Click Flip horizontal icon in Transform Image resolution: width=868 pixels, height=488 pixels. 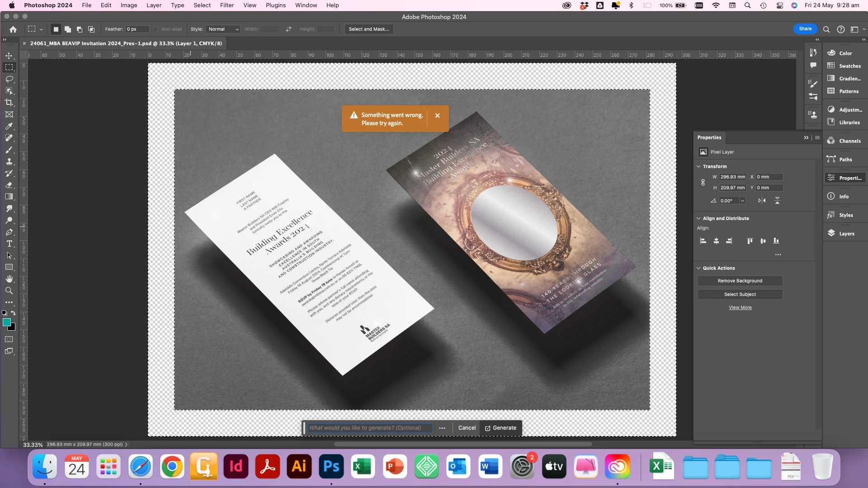(762, 201)
